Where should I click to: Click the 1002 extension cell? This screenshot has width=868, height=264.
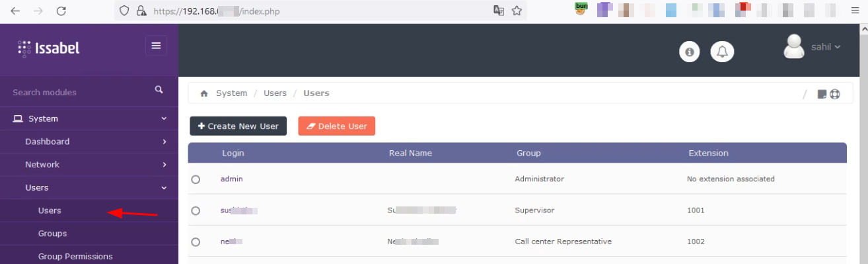tap(696, 242)
